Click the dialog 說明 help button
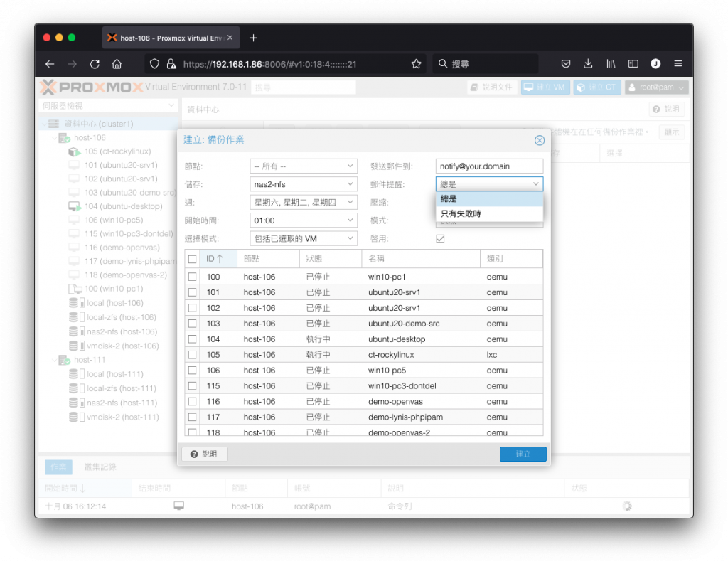728x564 pixels. click(x=204, y=454)
